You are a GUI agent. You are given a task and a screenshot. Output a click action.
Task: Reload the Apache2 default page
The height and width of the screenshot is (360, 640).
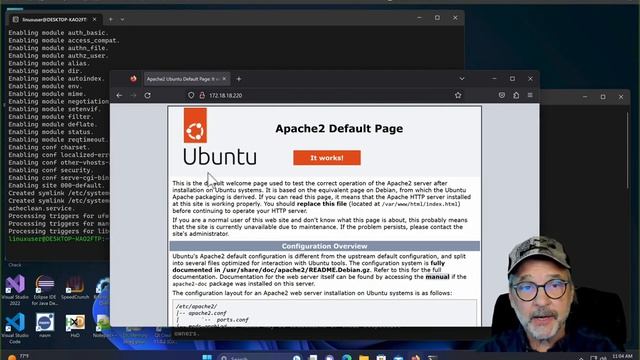147,95
